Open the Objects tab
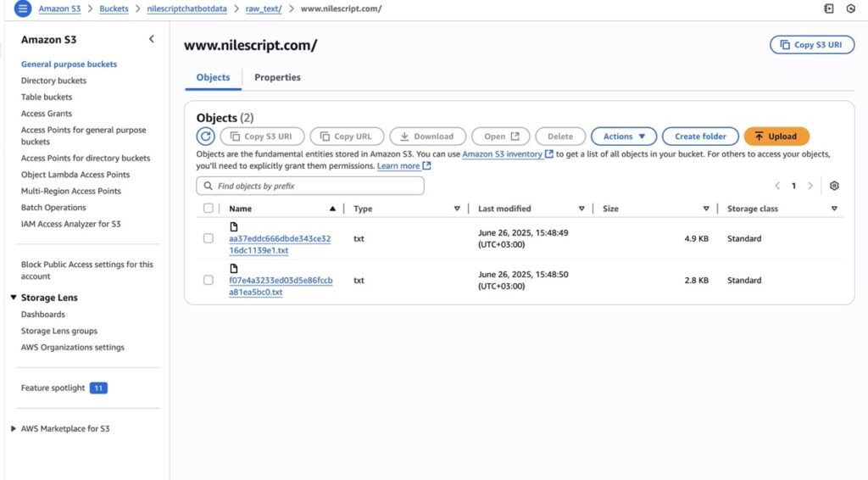Image resolution: width=868 pixels, height=480 pixels. (x=213, y=77)
